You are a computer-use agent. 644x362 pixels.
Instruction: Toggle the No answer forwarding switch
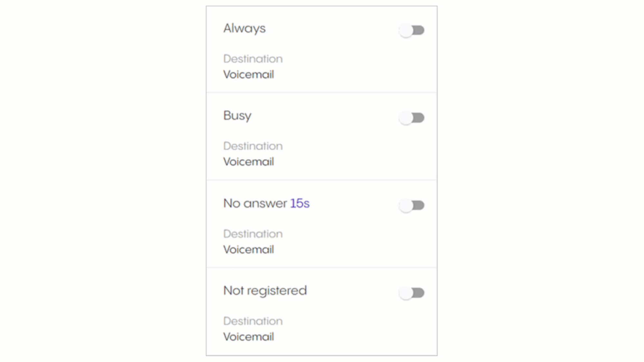click(412, 205)
